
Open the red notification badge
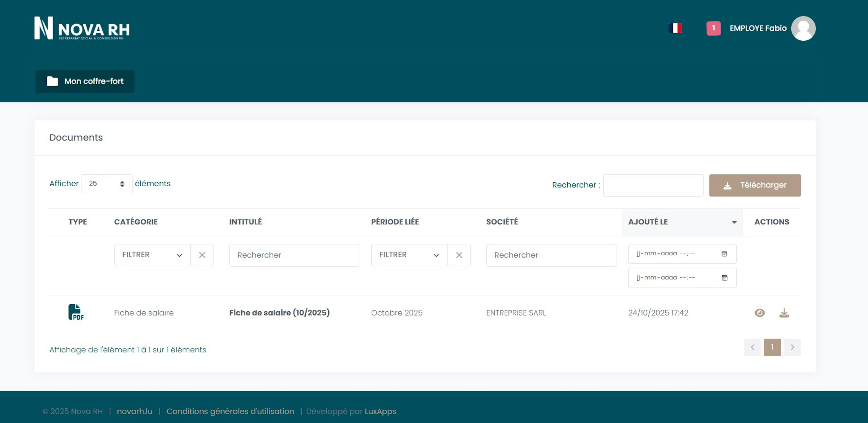pyautogui.click(x=713, y=28)
